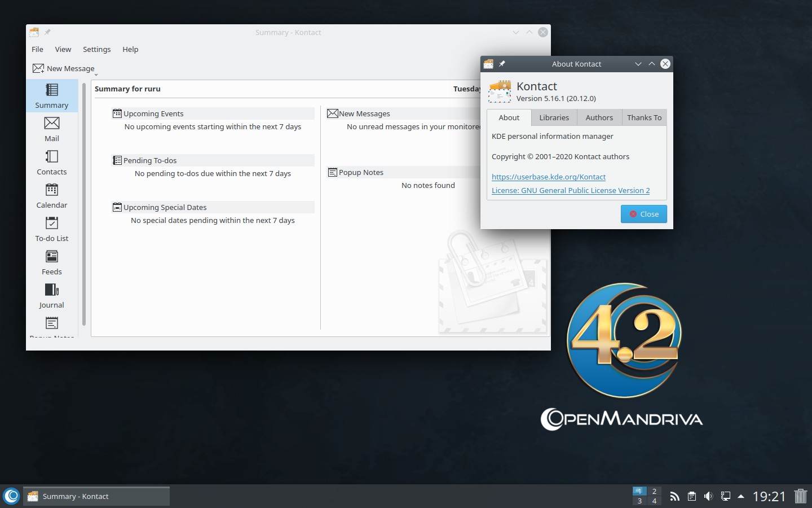The image size is (812, 508).
Task: Open the network connections tray icon
Action: (x=726, y=496)
